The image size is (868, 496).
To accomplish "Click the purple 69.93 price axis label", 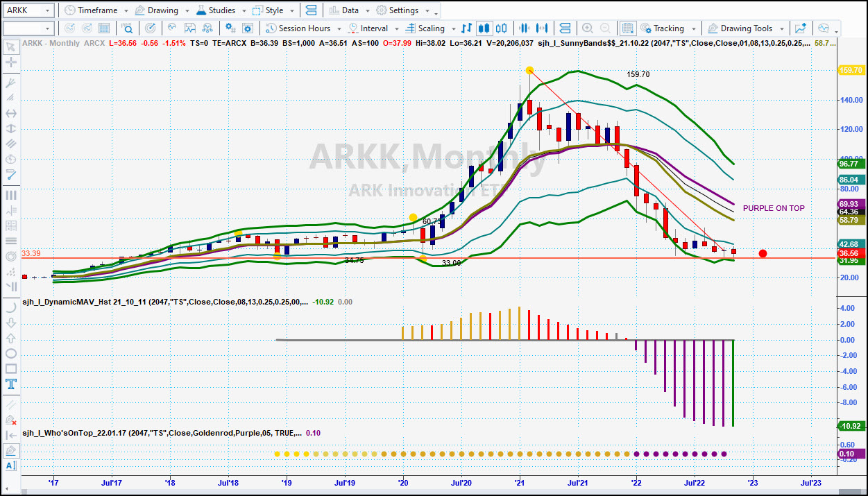I will (851, 204).
